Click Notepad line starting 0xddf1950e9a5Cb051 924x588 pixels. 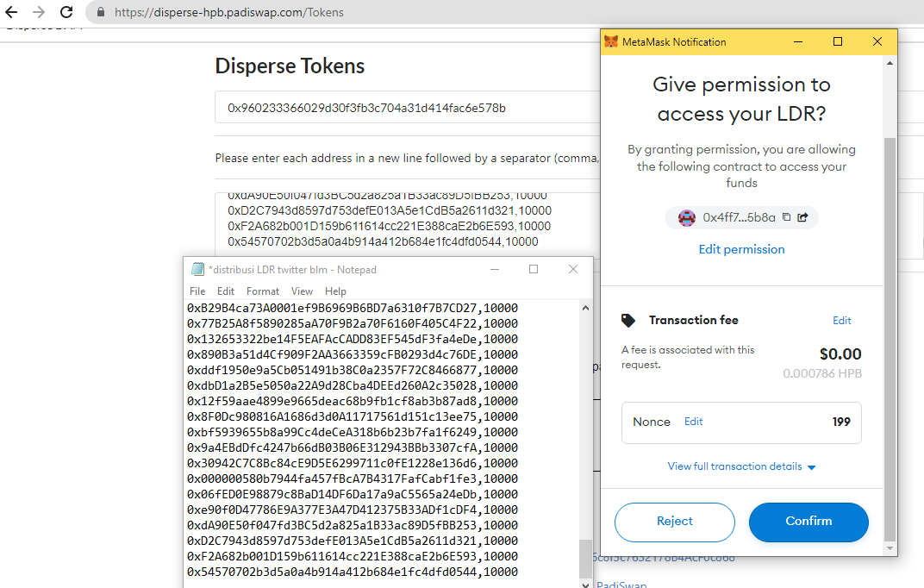click(353, 370)
